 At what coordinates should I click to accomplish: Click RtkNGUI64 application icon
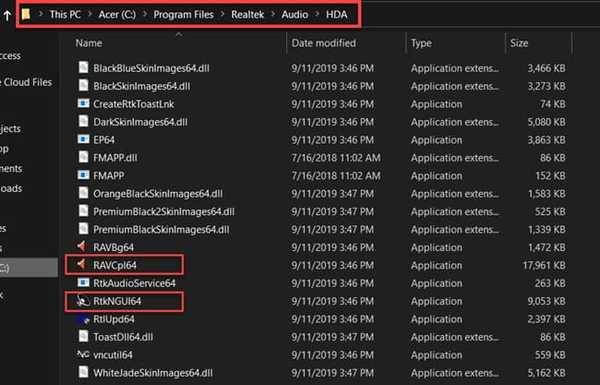pos(82,300)
